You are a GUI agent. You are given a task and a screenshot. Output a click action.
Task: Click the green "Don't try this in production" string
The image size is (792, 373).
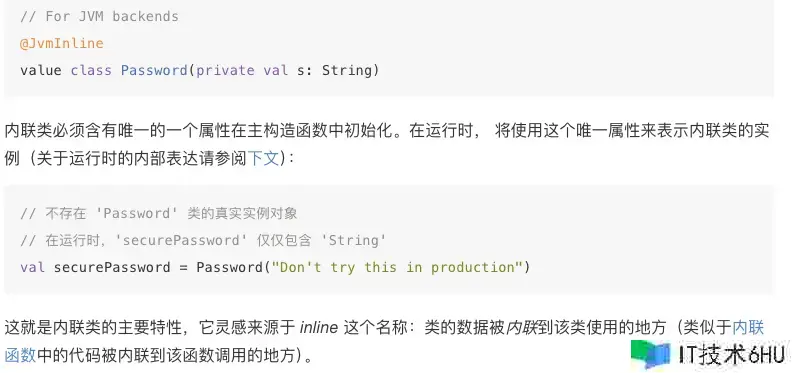397,267
